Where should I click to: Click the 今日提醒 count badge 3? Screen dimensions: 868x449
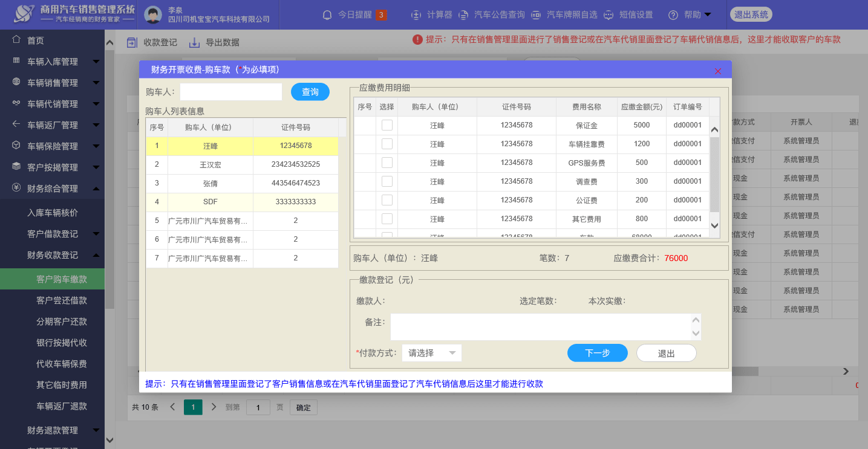382,15
